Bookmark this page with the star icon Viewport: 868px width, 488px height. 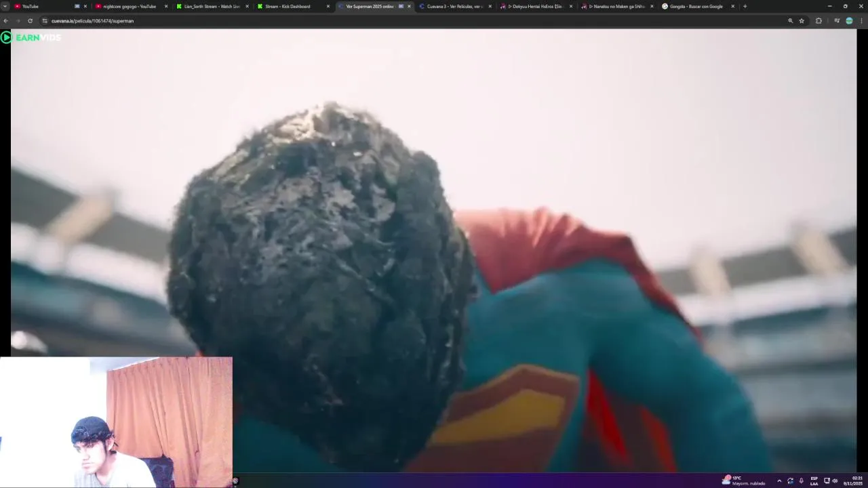(x=802, y=21)
